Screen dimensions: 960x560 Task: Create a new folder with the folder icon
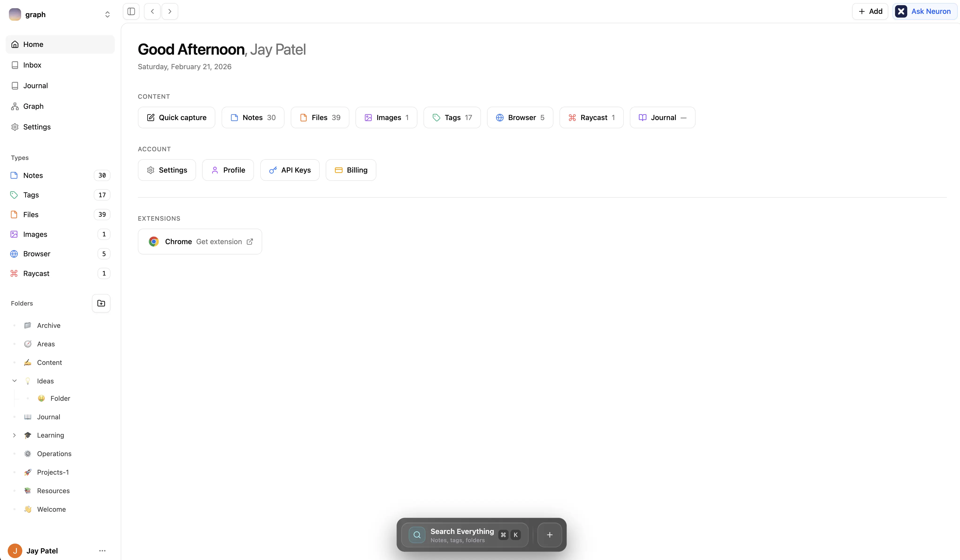point(101,303)
